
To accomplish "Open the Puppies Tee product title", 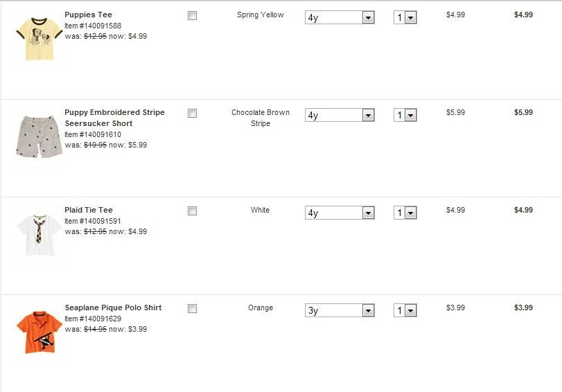I will point(88,15).
